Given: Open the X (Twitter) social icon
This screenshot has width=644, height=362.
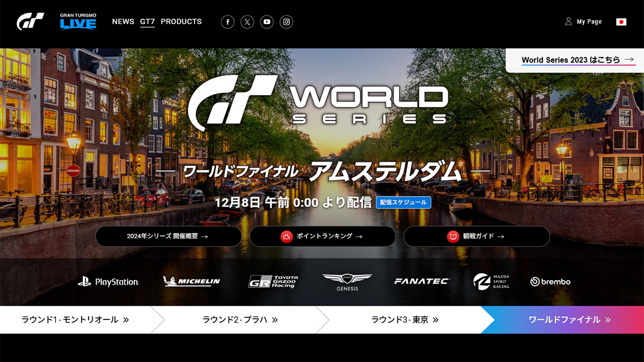Looking at the screenshot, I should coord(248,22).
